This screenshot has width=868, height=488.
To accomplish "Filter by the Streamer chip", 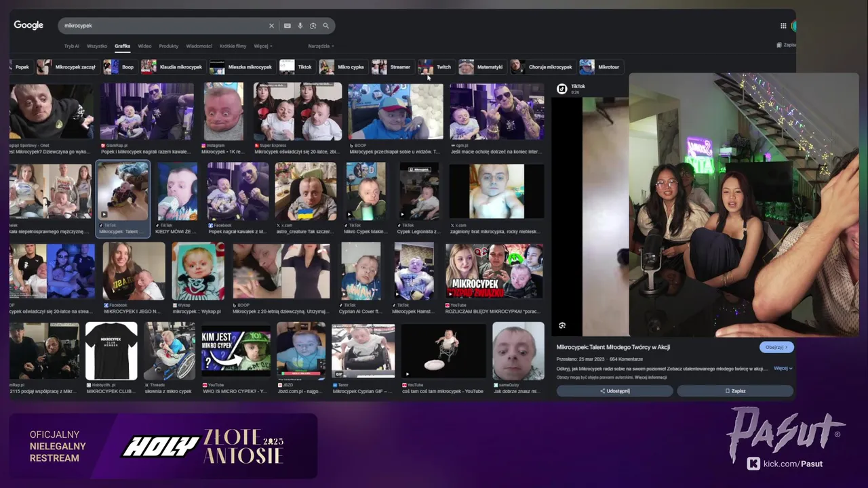I will (392, 67).
